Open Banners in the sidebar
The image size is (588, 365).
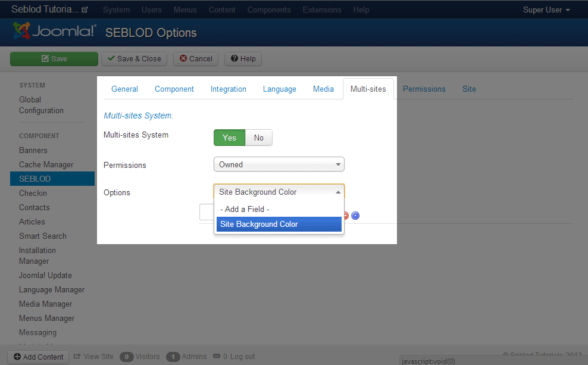click(33, 151)
